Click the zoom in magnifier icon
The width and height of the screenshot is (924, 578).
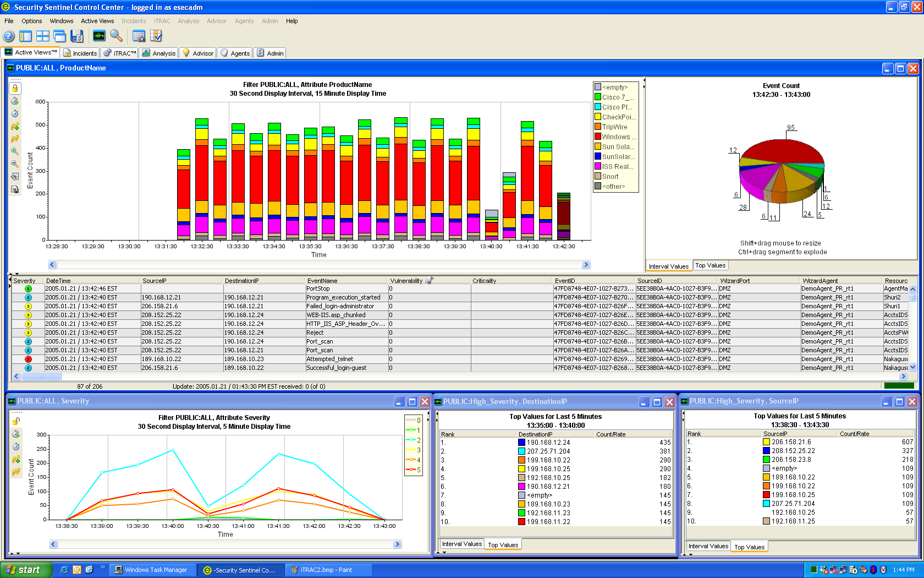(15, 151)
